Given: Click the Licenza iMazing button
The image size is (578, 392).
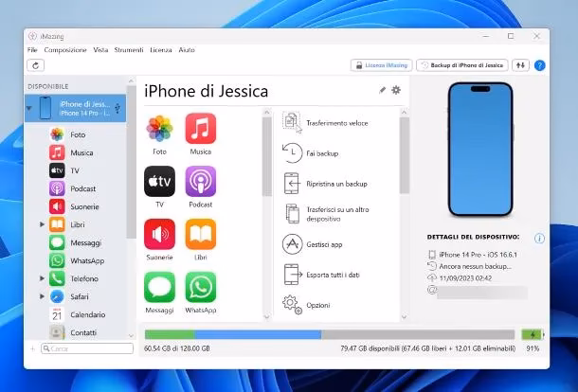Looking at the screenshot, I should click(382, 65).
